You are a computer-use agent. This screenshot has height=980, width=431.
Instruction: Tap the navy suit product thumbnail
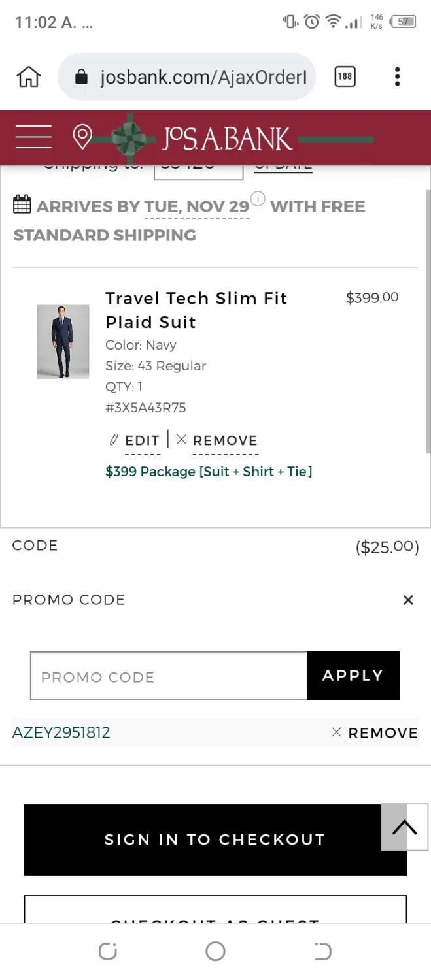point(63,341)
